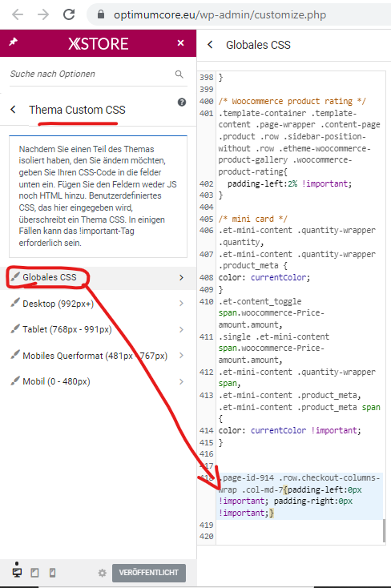Open publish settings gear icon
Image resolution: width=391 pixels, height=588 pixels.
tap(102, 573)
